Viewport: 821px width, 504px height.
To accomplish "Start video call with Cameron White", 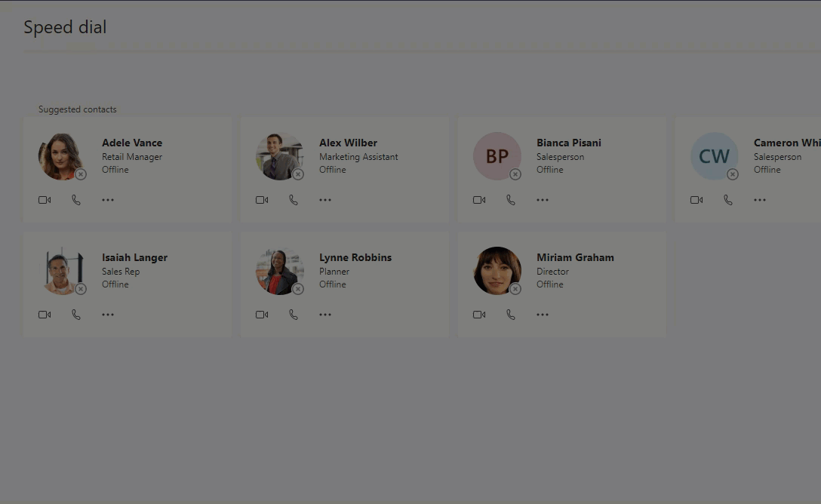I will (x=696, y=200).
